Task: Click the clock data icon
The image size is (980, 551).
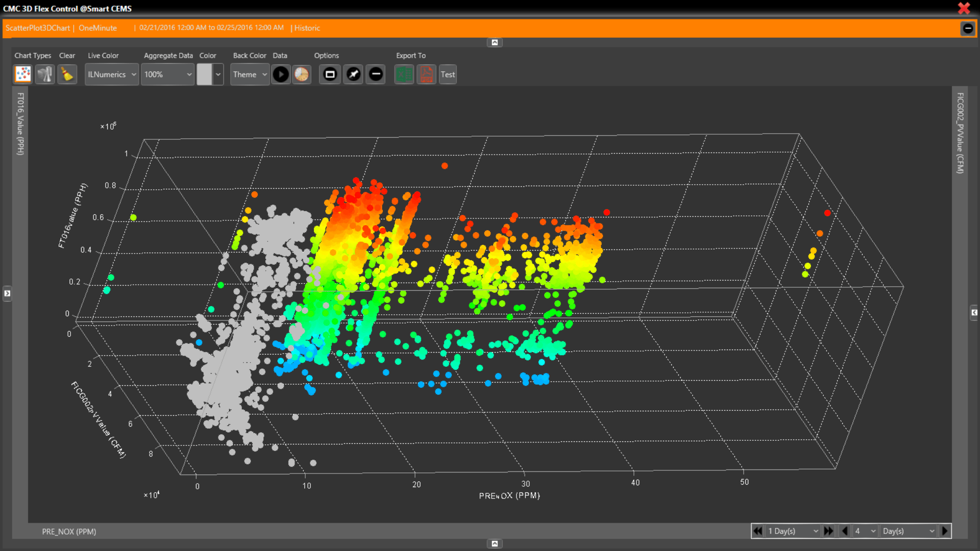Action: (302, 74)
